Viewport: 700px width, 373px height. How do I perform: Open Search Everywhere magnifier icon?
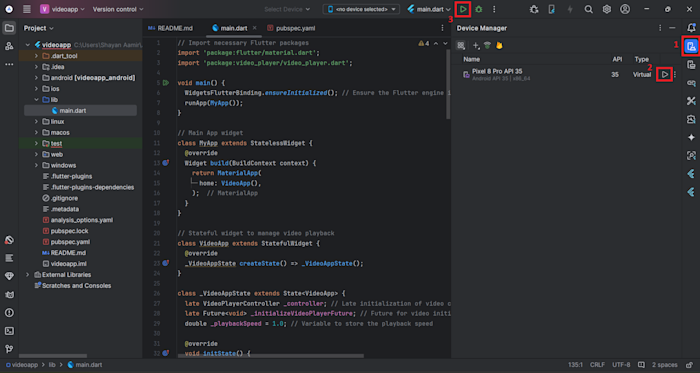point(589,9)
